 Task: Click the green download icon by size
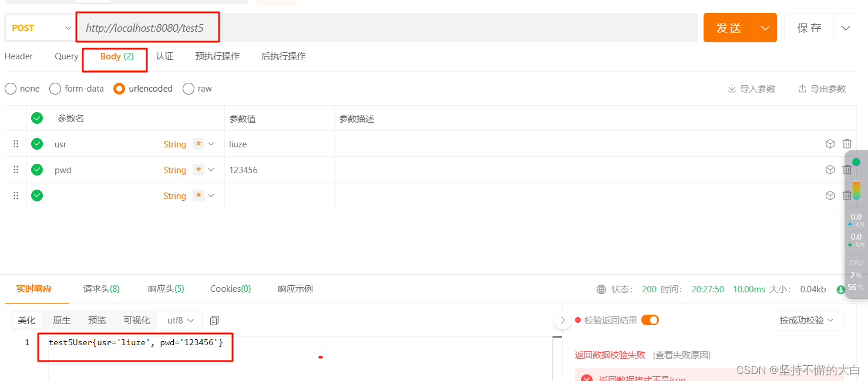[x=840, y=289]
